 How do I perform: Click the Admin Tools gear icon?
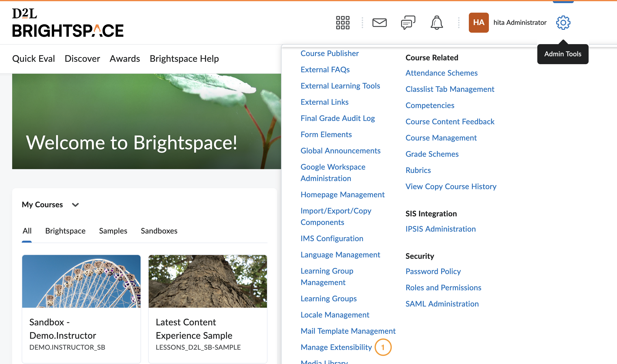click(x=563, y=23)
